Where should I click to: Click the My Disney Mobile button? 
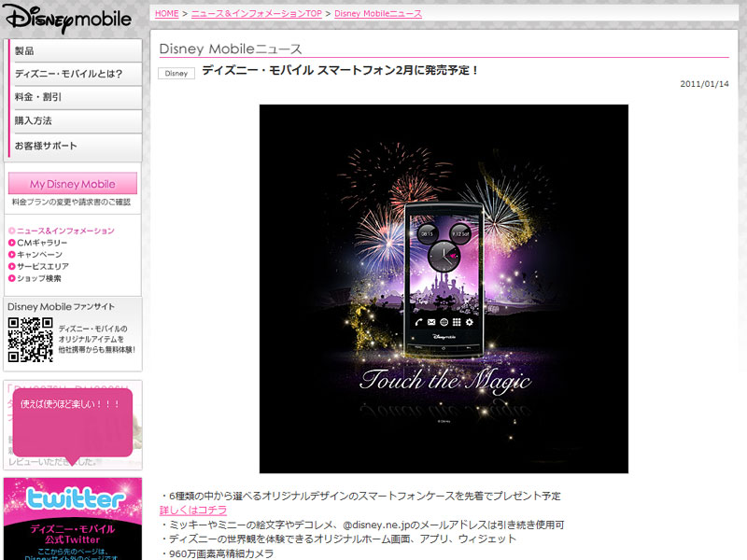pyautogui.click(x=73, y=183)
